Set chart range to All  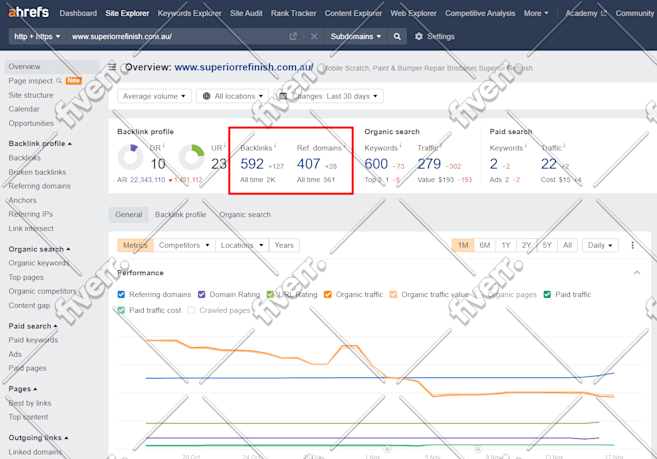tap(567, 245)
